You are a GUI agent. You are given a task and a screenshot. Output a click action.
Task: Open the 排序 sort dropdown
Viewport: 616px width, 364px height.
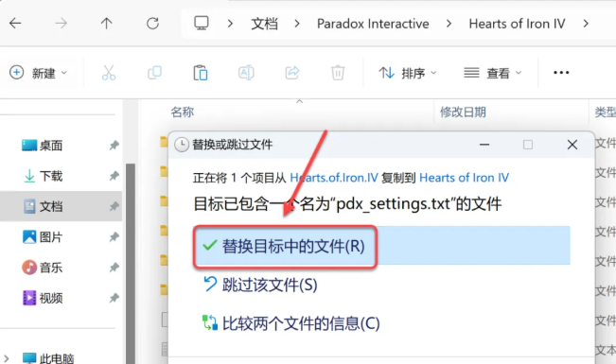(x=408, y=73)
